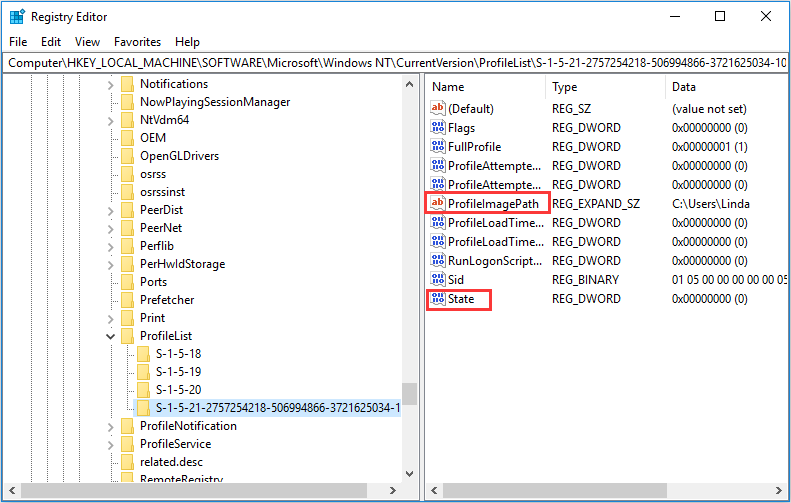
Task: Select the ProfileNotification tree key
Action: (188, 426)
